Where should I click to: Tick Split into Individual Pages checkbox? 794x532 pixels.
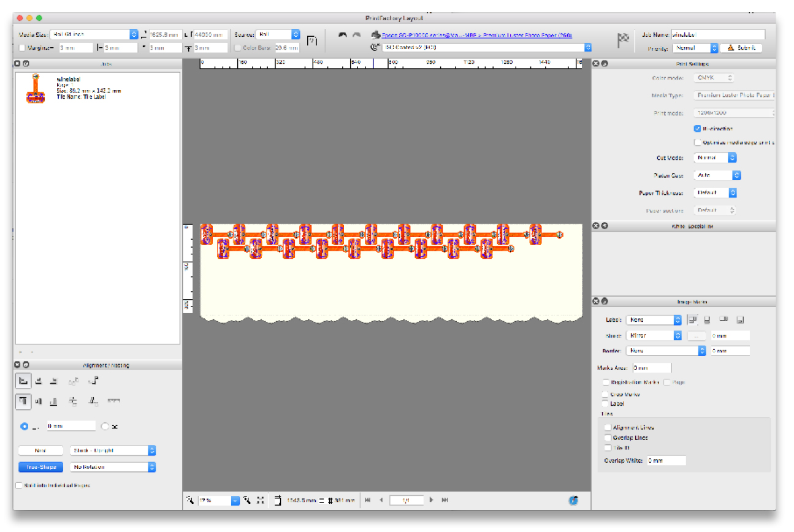[x=19, y=485]
